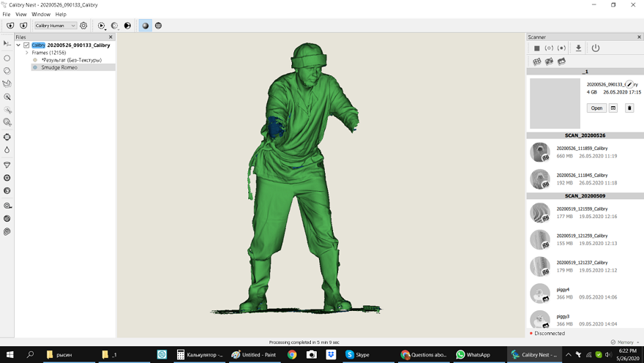Click the striped sphere tool icon
The height and width of the screenshot is (363, 644).
coord(7,218)
